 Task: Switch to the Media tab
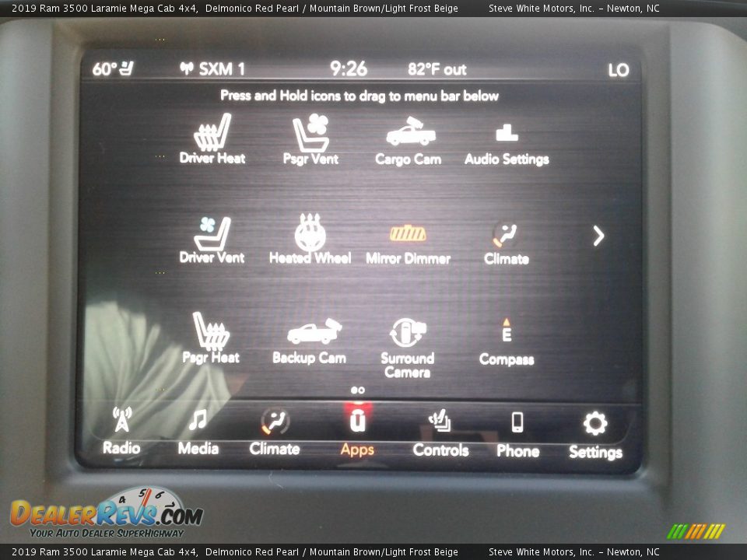pyautogui.click(x=198, y=431)
